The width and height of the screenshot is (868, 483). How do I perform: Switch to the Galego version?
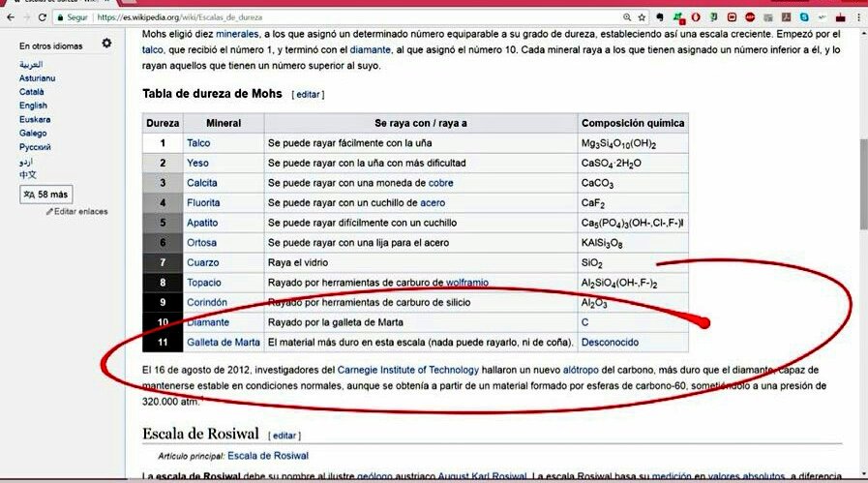pyautogui.click(x=33, y=133)
